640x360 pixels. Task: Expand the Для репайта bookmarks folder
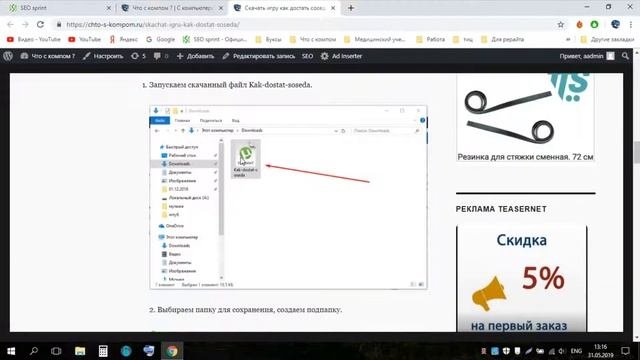(x=502, y=40)
